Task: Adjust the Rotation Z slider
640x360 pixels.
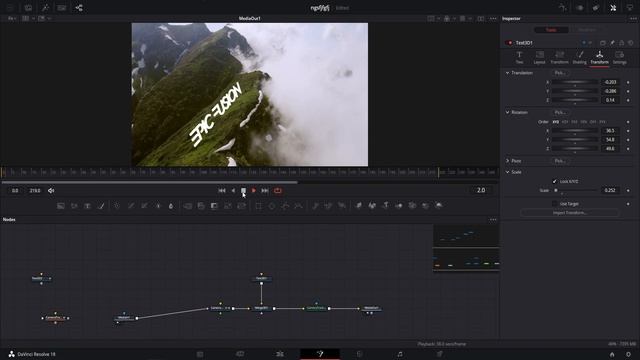Action: pos(575,149)
